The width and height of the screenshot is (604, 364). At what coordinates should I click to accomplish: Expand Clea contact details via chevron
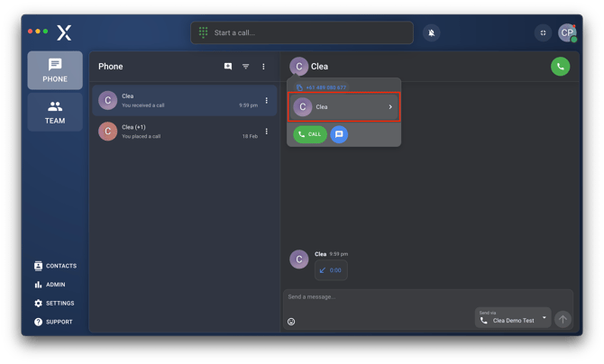coord(390,107)
